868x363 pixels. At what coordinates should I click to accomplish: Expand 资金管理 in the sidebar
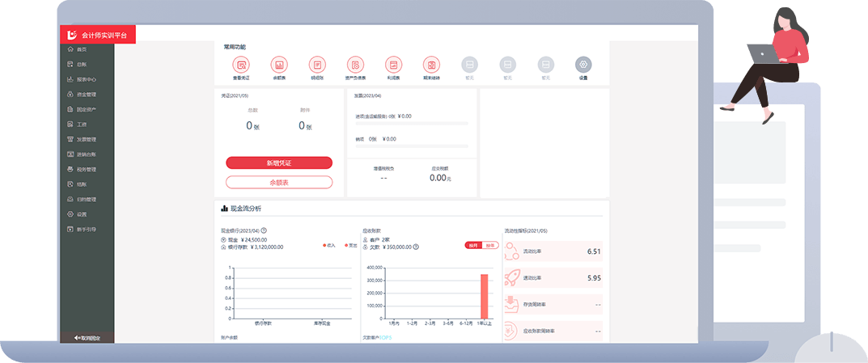(x=86, y=95)
